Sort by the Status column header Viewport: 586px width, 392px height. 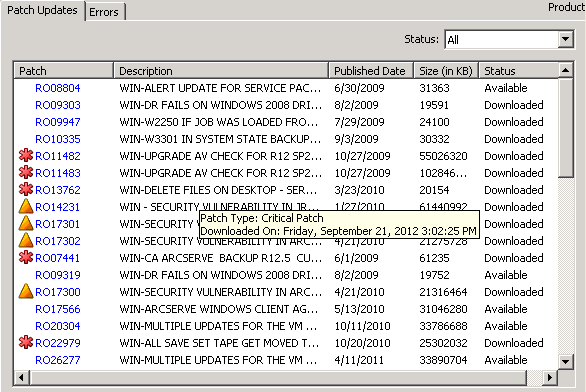pyautogui.click(x=519, y=71)
